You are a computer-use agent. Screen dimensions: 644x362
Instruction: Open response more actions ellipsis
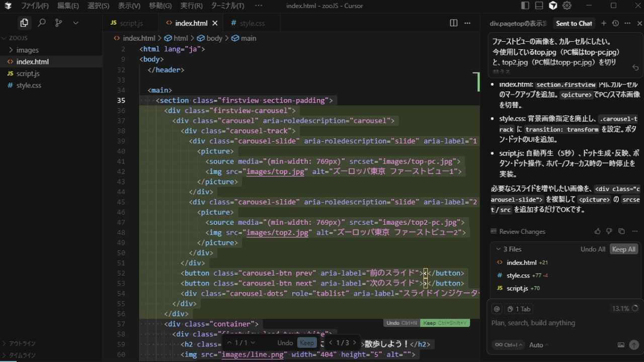[635, 231]
